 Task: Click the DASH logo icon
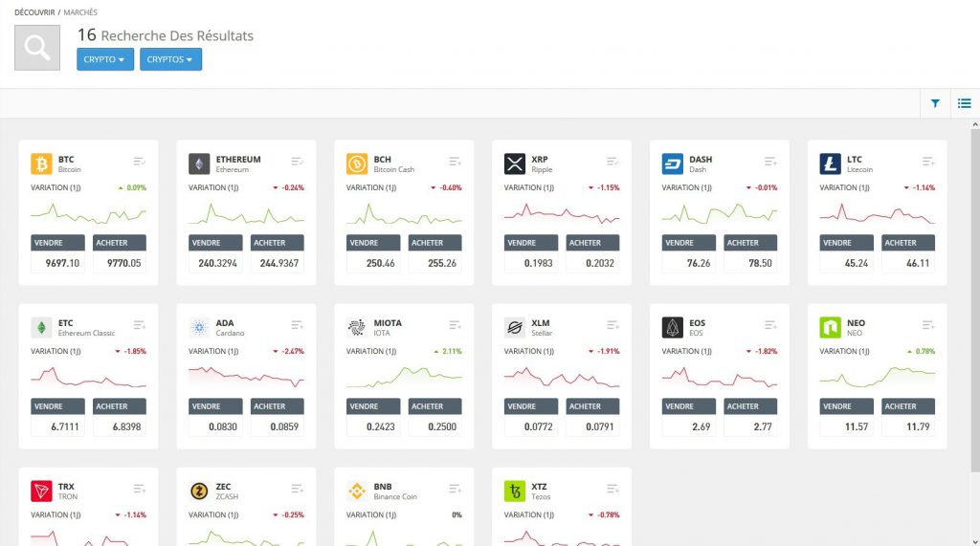[x=673, y=164]
